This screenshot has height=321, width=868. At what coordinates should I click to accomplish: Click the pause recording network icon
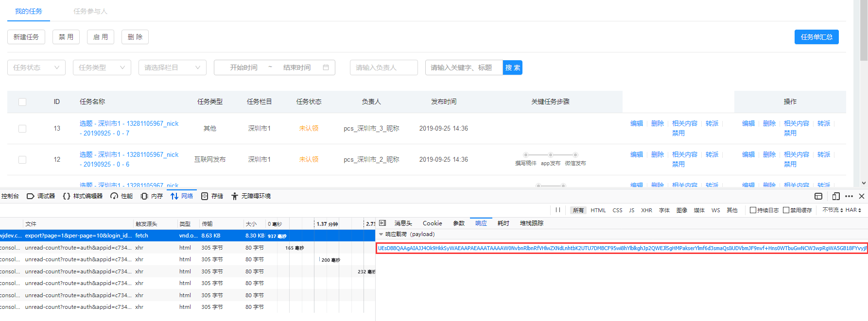(x=558, y=210)
